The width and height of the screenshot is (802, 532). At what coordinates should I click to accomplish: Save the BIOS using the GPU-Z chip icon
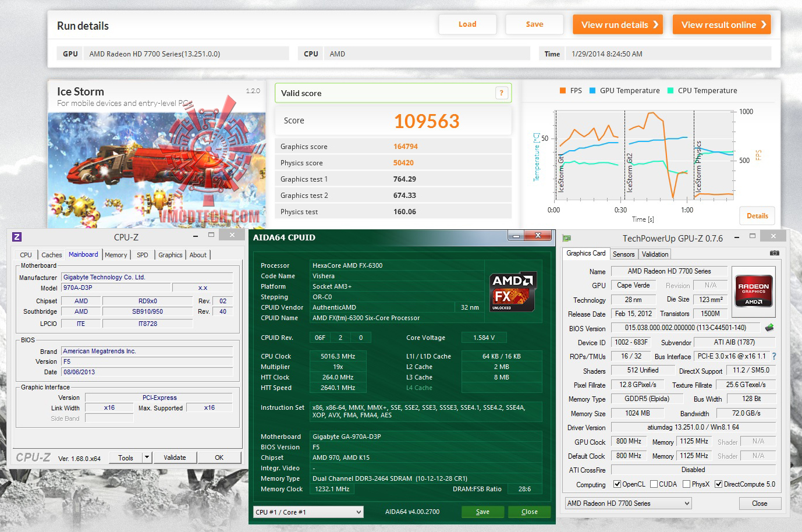[x=769, y=328]
